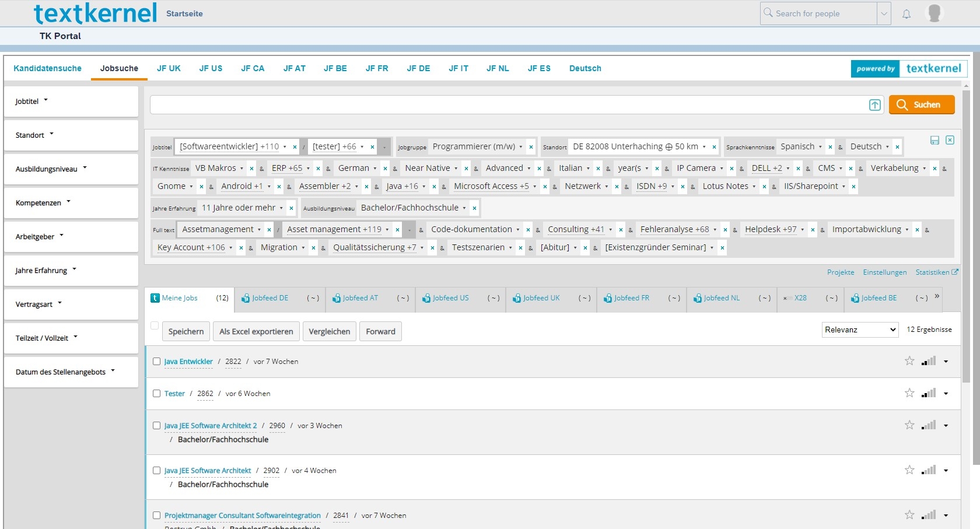Open the Relevanz sort dropdown

click(860, 330)
